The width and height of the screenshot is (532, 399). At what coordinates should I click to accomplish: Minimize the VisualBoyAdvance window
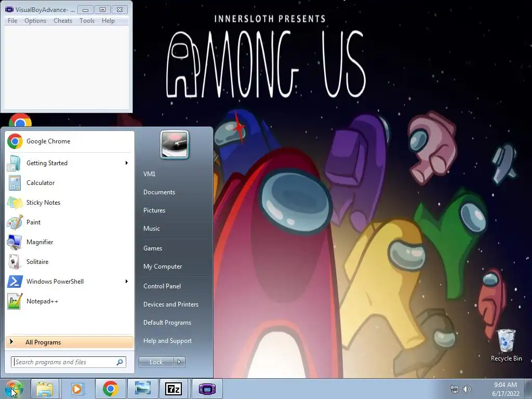(85, 9)
